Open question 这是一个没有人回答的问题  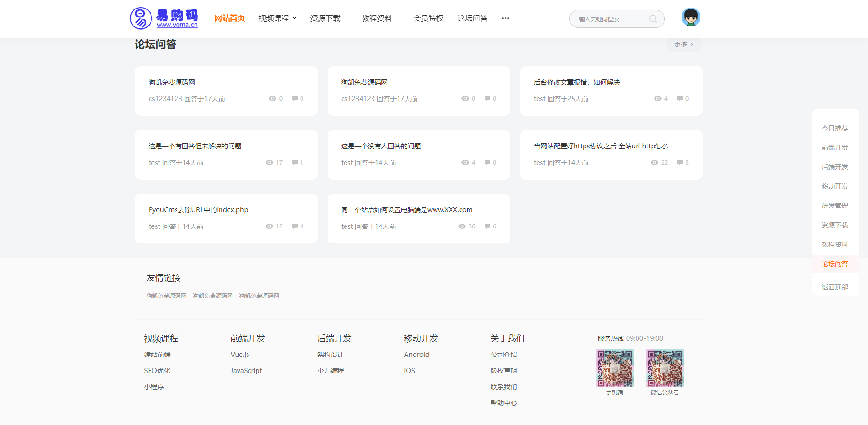pos(381,146)
